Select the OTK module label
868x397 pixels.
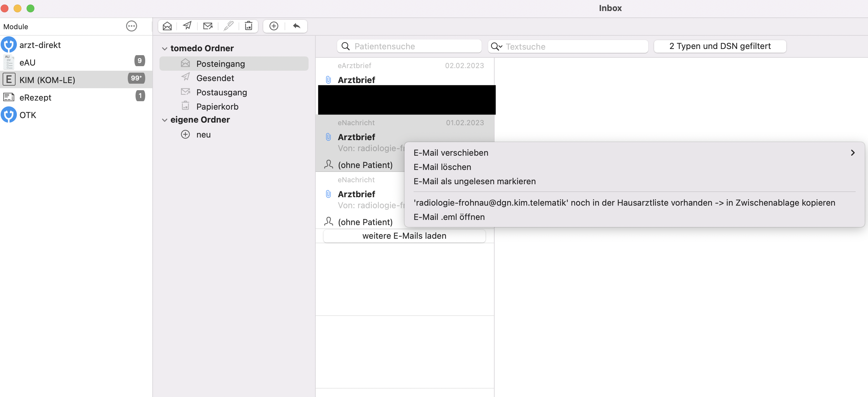coord(28,115)
